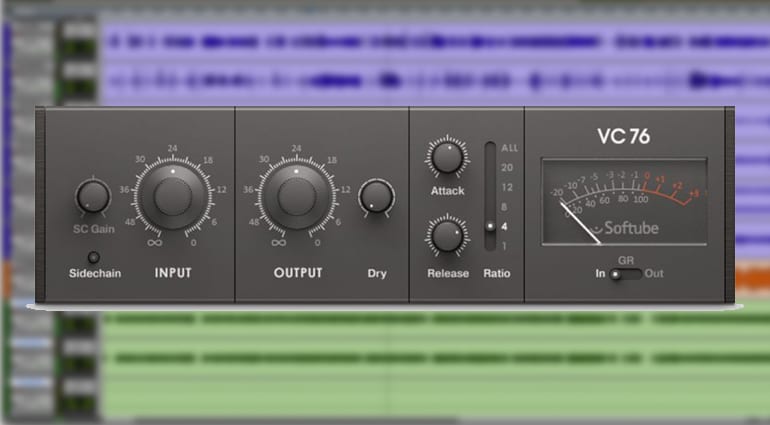Click the Ratio slider handle at 4
This screenshot has width=770, height=425.
pyautogui.click(x=490, y=226)
